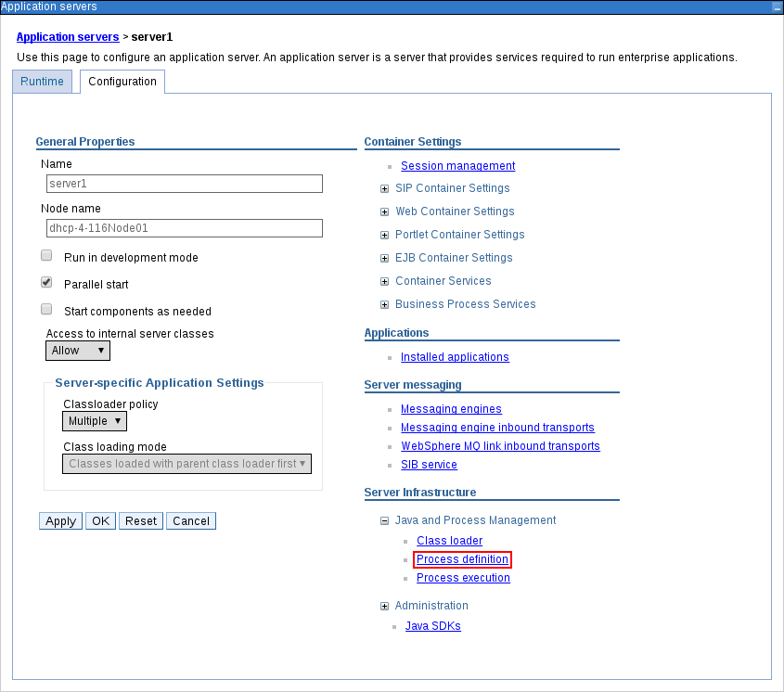Click Web Container Settings label

(x=455, y=211)
